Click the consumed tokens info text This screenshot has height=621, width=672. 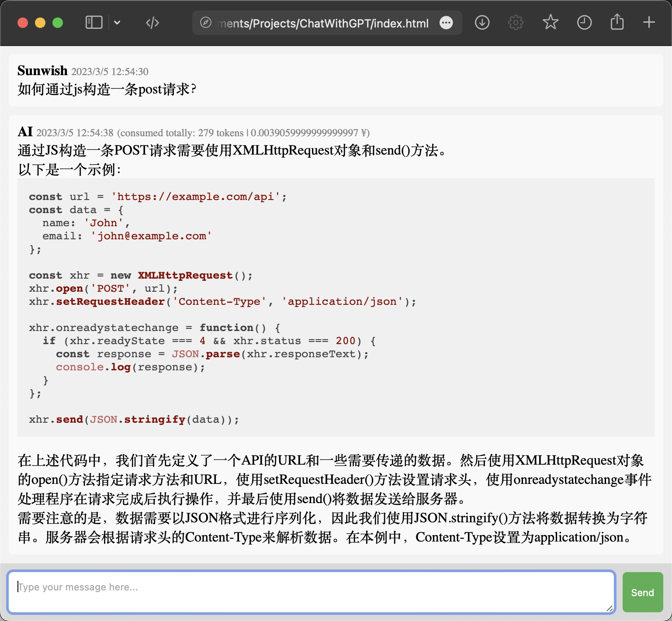coord(243,133)
